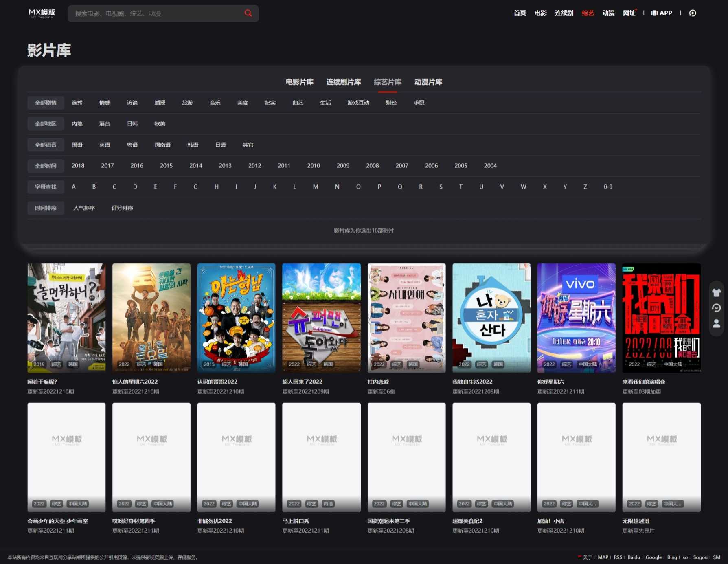728x564 pixels.
Task: Click the search input field
Action: pyautogui.click(x=157, y=13)
